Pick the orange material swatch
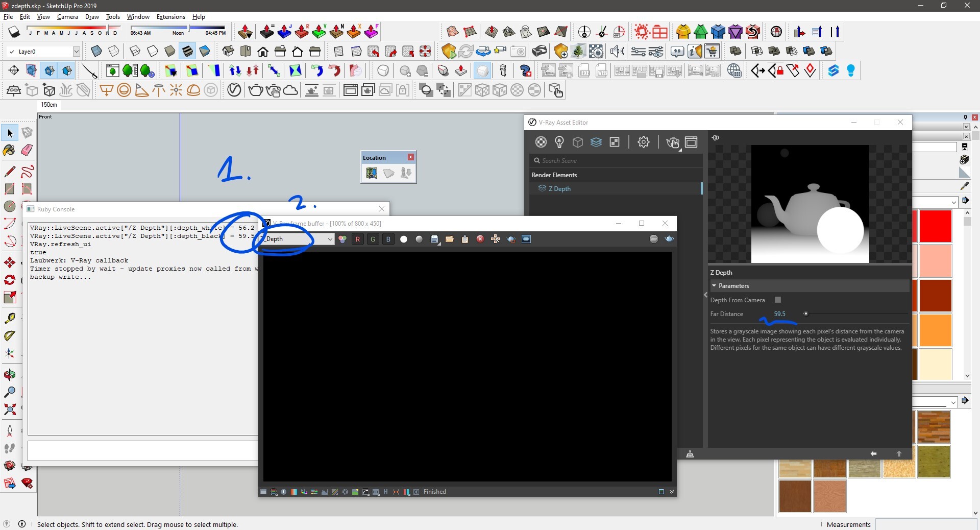Image resolution: width=980 pixels, height=530 pixels. click(x=935, y=330)
